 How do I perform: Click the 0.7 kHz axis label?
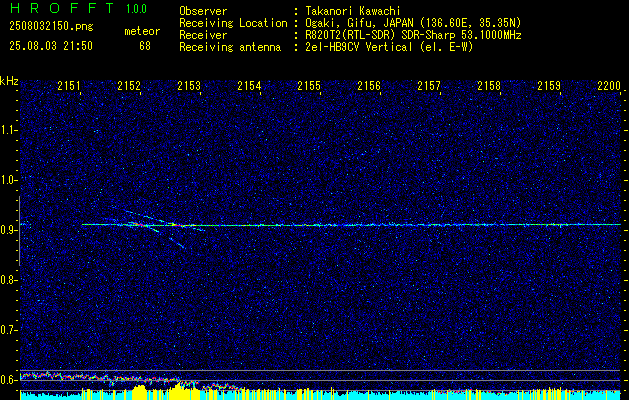pos(9,330)
